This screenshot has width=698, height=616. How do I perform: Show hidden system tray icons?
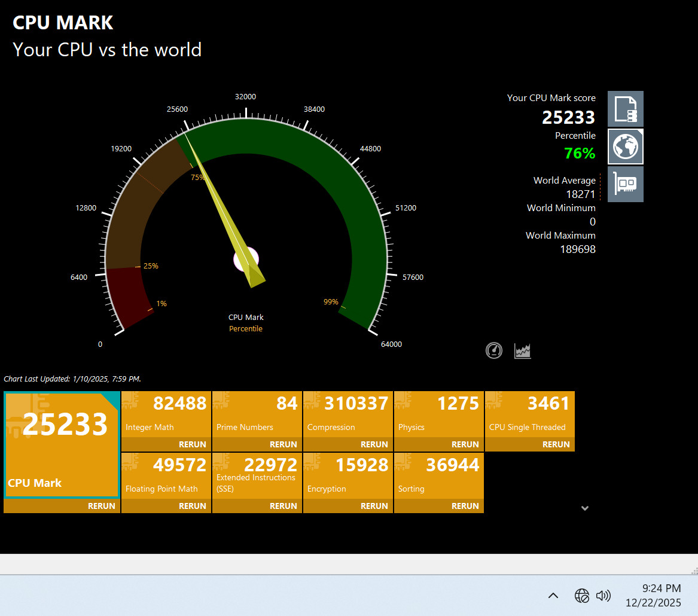coord(553,595)
